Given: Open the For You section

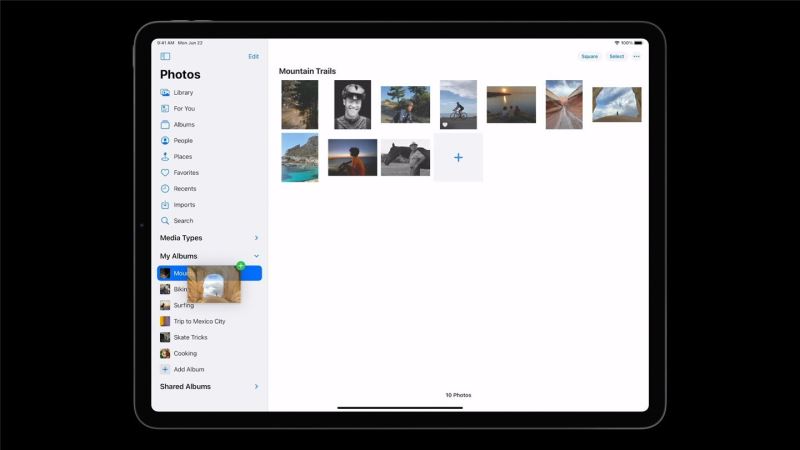Looking at the screenshot, I should 184,109.
